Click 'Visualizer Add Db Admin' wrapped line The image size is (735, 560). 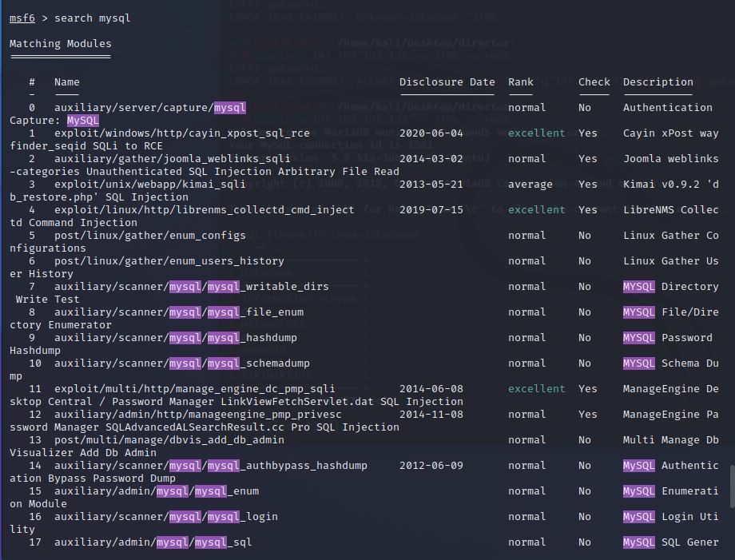click(83, 453)
